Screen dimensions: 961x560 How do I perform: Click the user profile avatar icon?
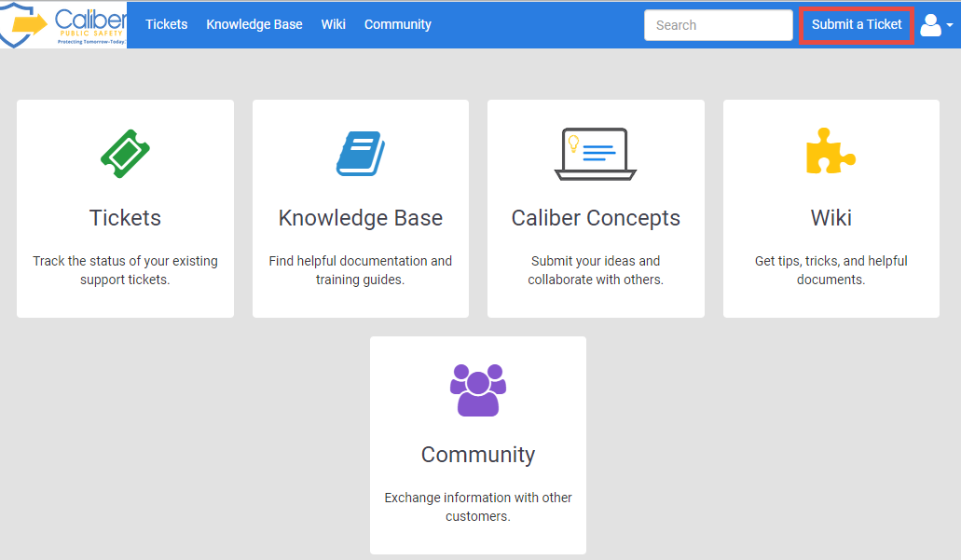click(x=930, y=25)
